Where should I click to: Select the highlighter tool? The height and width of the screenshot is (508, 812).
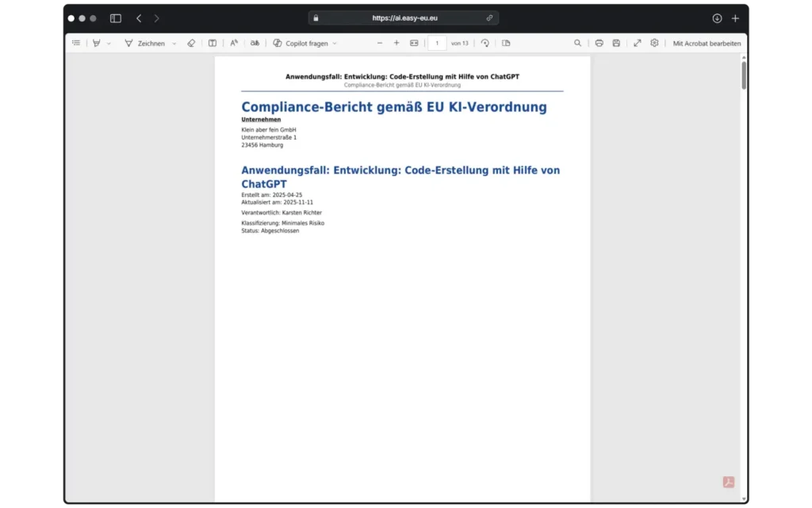[x=97, y=43]
